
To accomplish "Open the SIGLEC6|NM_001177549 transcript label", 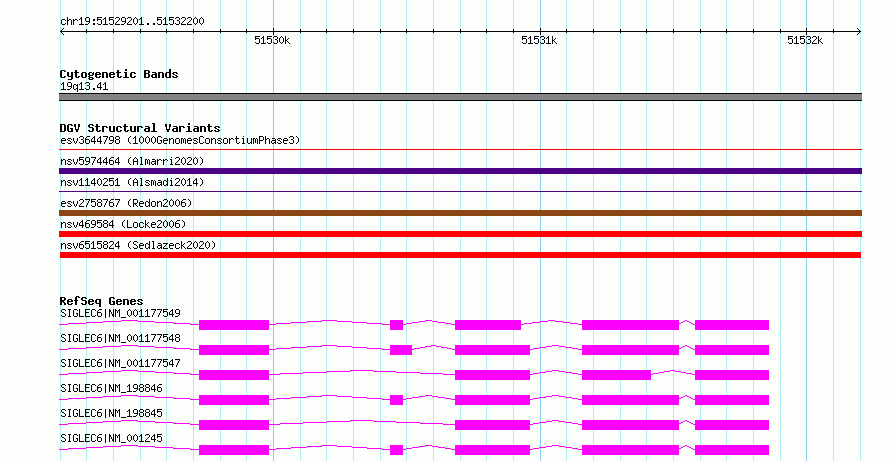I will (x=120, y=313).
